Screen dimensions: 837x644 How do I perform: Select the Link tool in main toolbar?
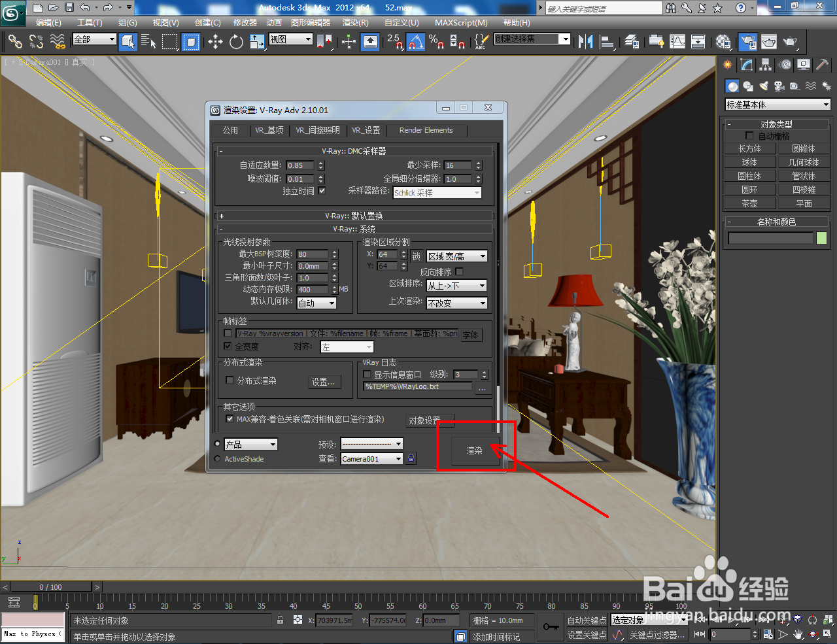point(15,42)
